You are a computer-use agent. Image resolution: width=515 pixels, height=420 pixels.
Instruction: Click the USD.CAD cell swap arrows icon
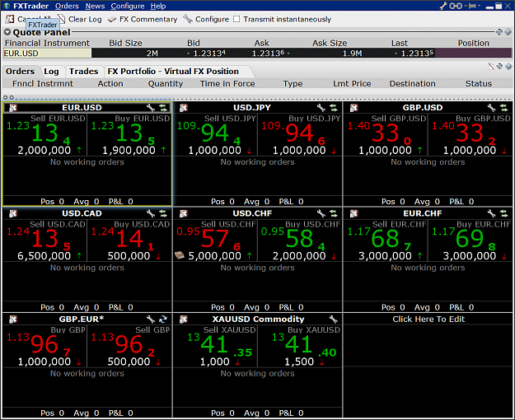tap(163, 213)
